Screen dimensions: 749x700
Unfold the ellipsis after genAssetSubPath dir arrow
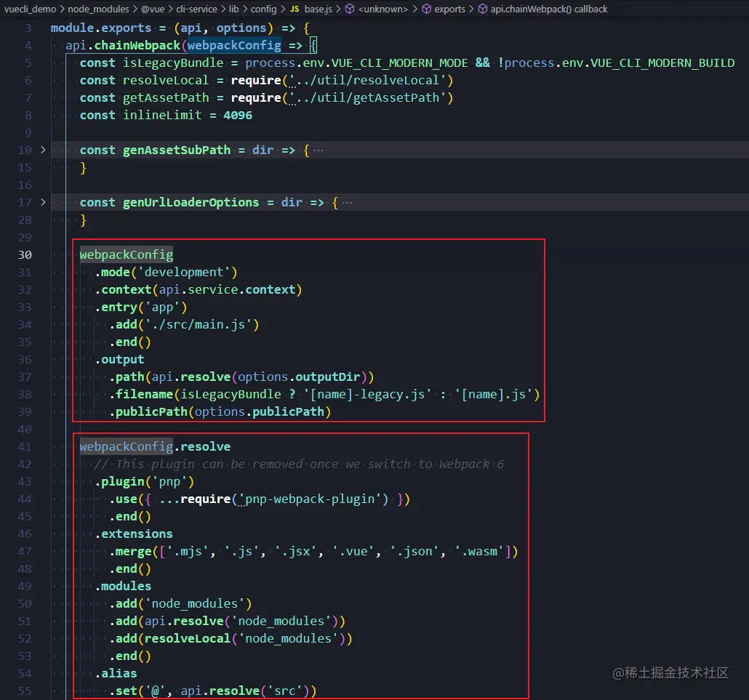click(x=319, y=150)
